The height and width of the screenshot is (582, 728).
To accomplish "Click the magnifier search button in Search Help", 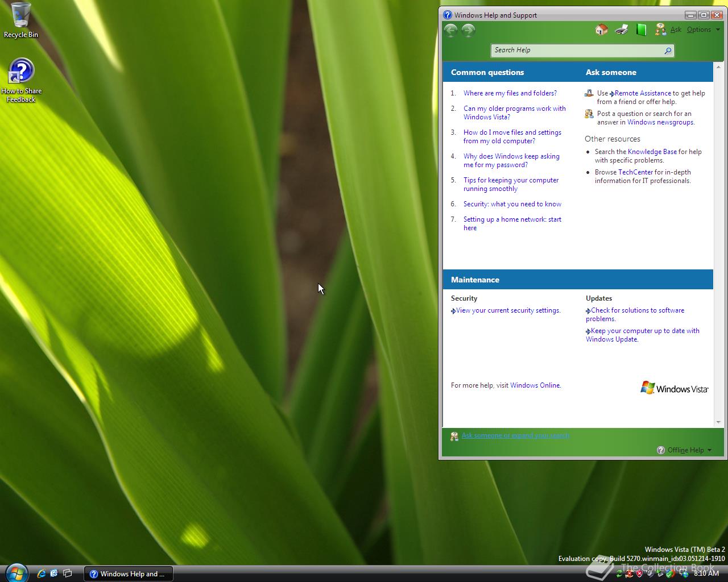I will [x=668, y=51].
